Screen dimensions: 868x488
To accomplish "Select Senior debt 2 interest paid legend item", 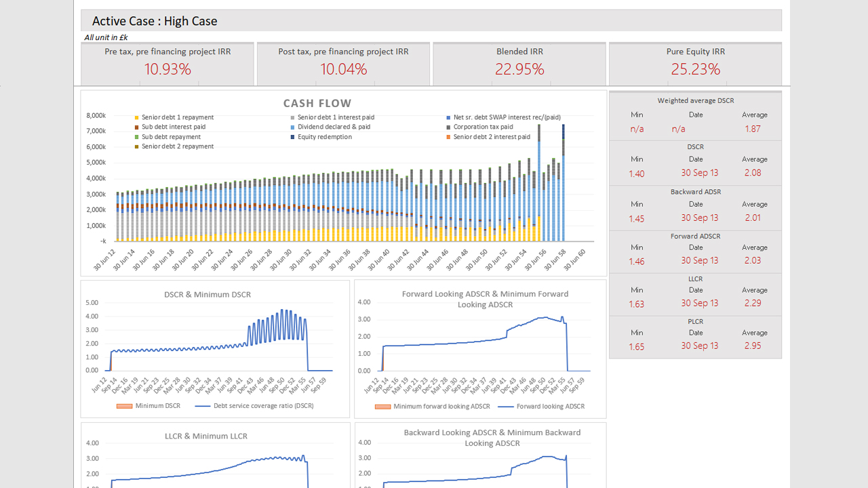I will 492,137.
